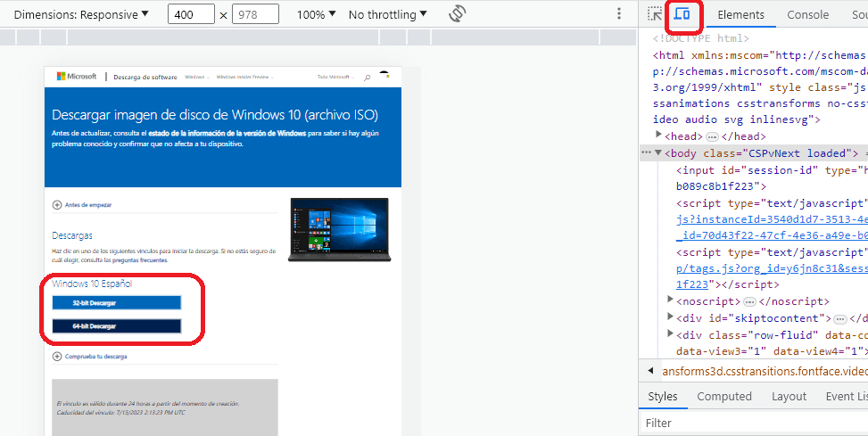Image resolution: width=868 pixels, height=436 pixels.
Task: Click the Descarga de software header link
Action: (145, 78)
